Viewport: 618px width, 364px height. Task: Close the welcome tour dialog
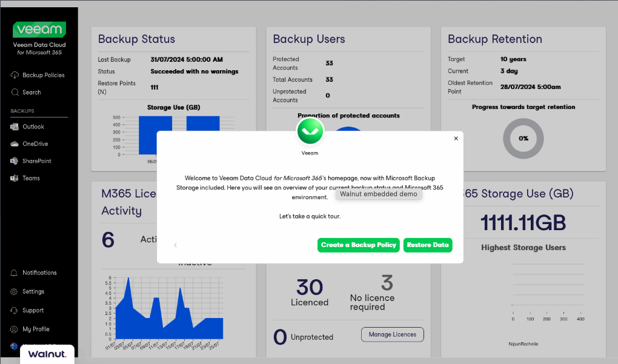(456, 138)
